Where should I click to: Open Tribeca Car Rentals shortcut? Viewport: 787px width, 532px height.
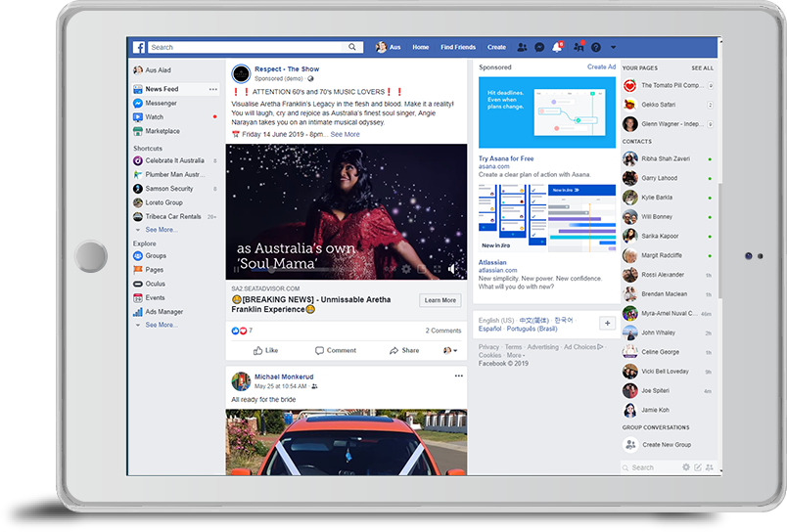coord(167,217)
